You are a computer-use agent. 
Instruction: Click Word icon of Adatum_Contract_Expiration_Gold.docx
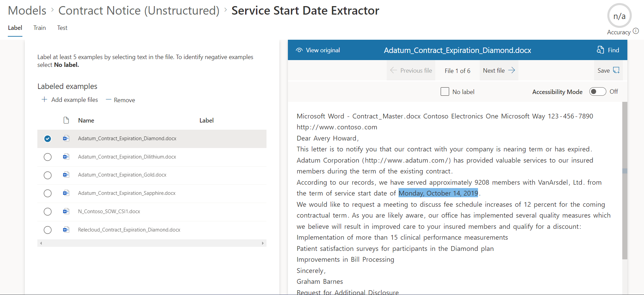(x=66, y=175)
